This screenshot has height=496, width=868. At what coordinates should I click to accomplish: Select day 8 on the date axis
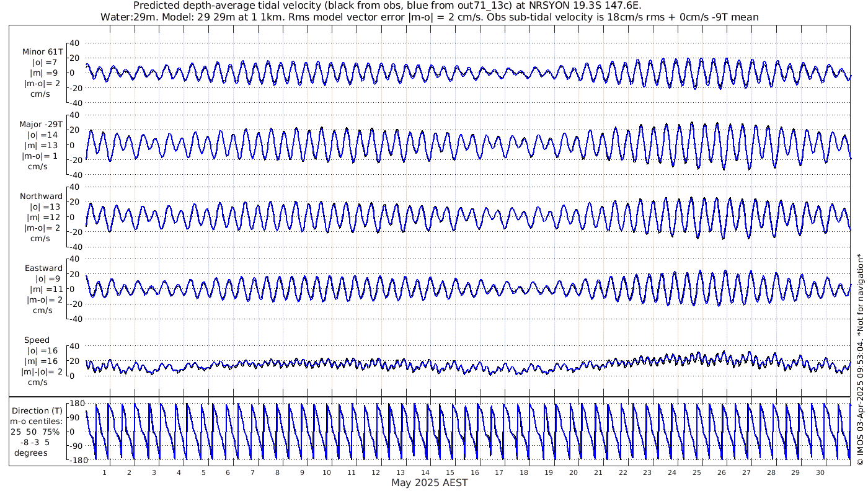click(278, 472)
